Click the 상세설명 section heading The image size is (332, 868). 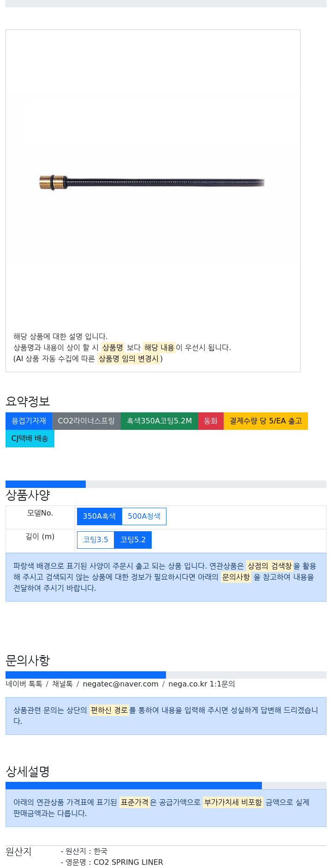coord(28,772)
